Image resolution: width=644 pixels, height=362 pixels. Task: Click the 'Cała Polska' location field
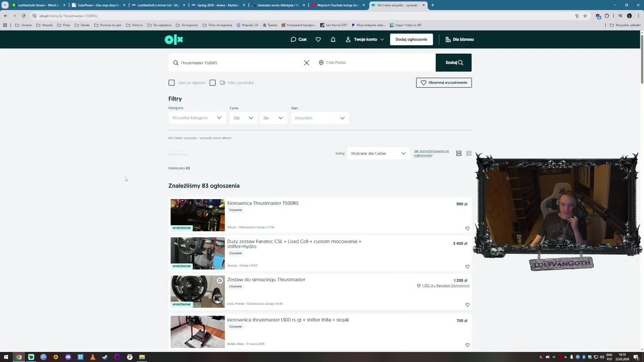375,62
